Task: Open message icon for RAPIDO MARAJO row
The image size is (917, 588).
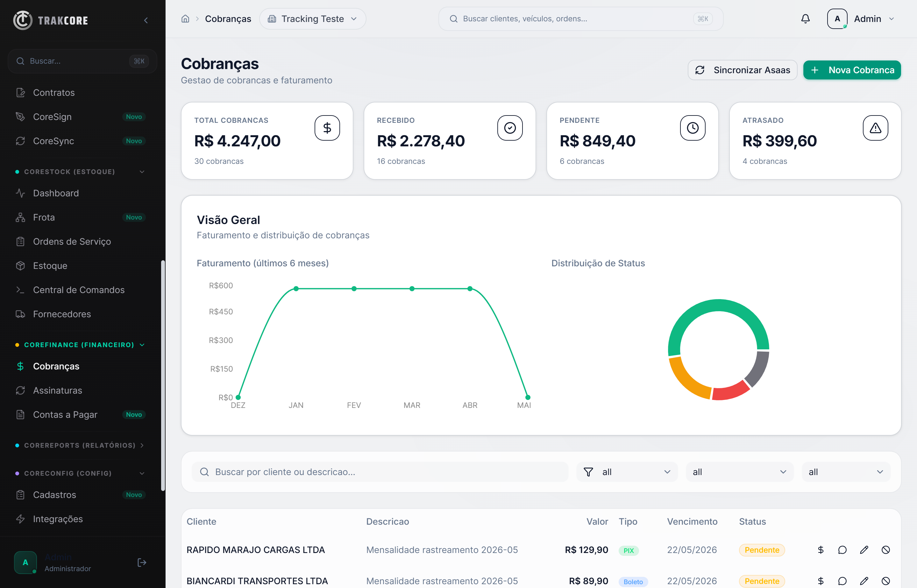Action: point(842,550)
